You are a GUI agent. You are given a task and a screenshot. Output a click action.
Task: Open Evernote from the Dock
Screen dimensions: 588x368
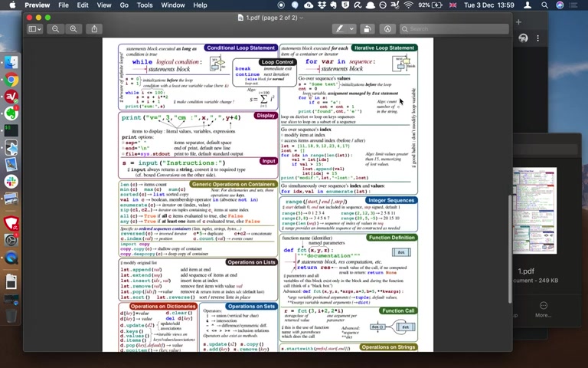pyautogui.click(x=11, y=113)
